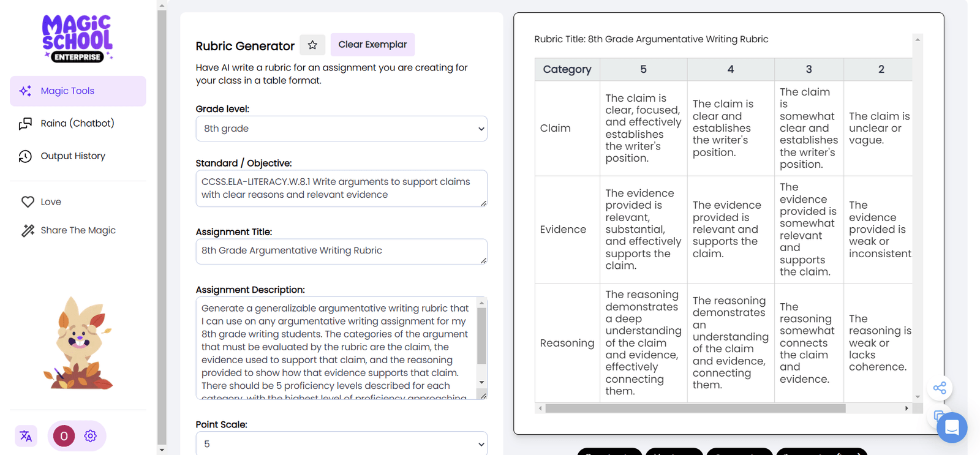Click the 0 counter badge bottom left
Image resolution: width=980 pixels, height=455 pixels.
point(63,436)
